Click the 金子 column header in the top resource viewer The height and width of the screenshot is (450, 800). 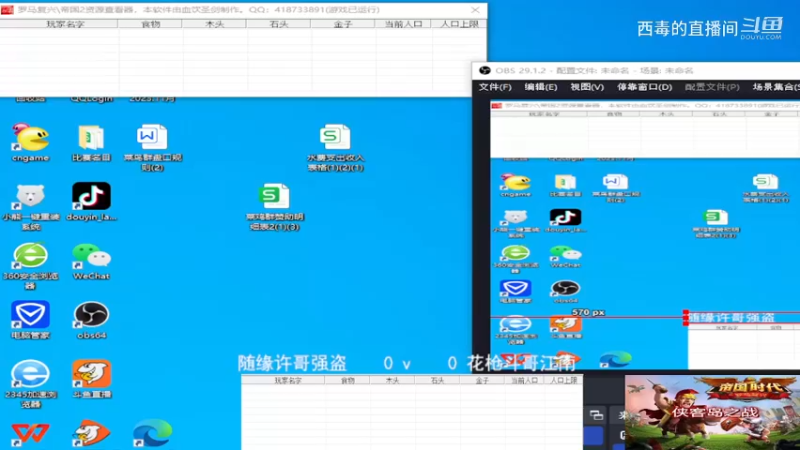pos(342,24)
